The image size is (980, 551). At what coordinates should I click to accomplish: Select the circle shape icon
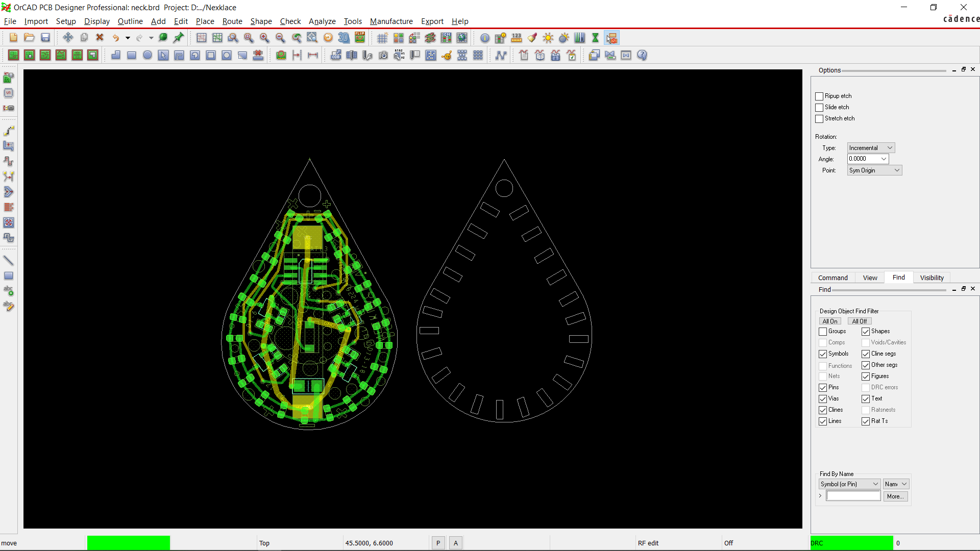pos(148,55)
